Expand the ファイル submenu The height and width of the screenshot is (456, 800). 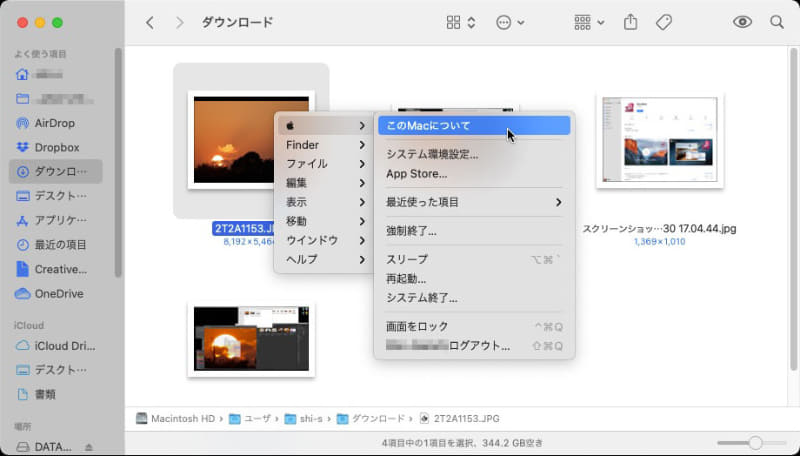click(x=326, y=164)
